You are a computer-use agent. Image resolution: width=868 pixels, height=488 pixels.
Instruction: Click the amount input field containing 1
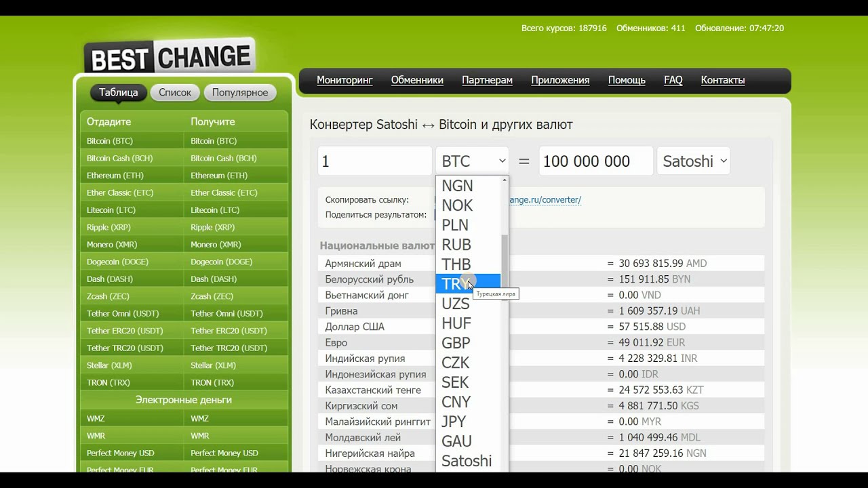pyautogui.click(x=375, y=161)
